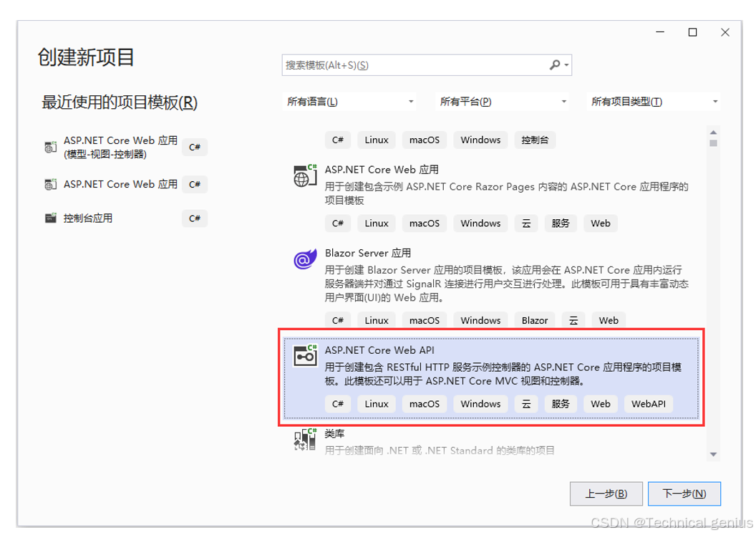
Task: Open the search options dropdown arrow
Action: point(566,65)
